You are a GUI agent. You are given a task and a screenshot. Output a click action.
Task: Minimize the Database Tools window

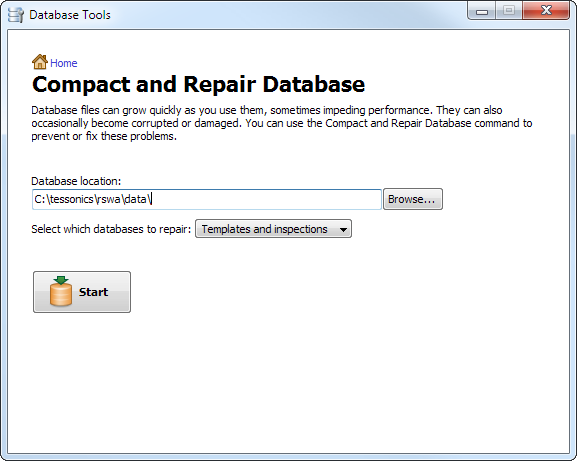(482, 11)
